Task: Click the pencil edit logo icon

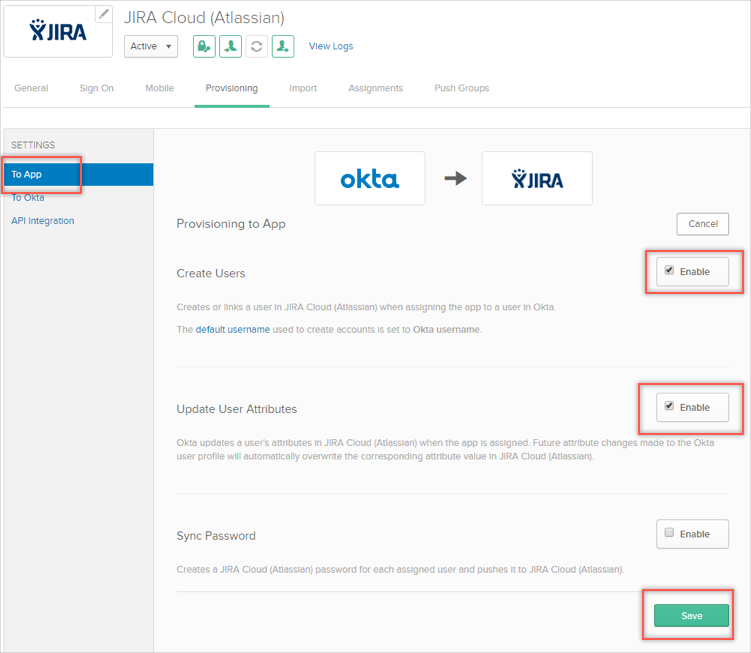Action: click(103, 14)
